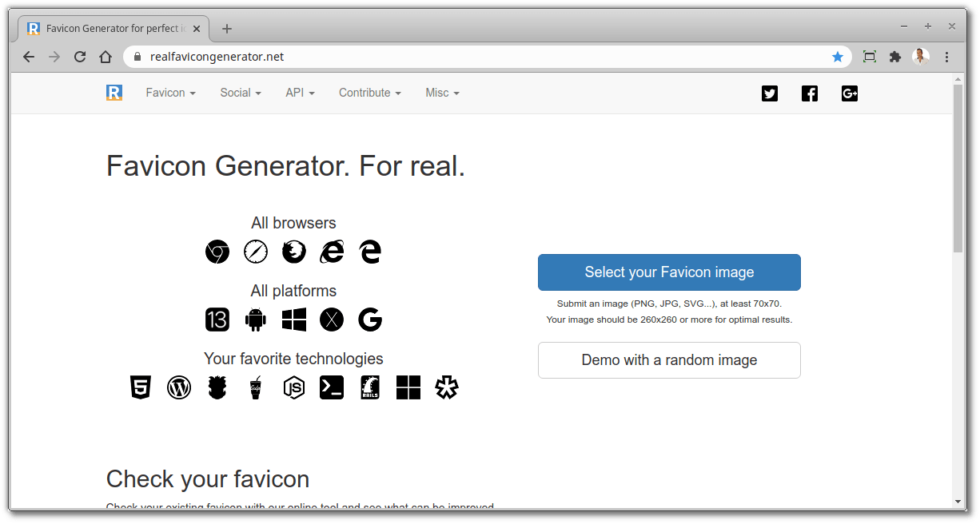This screenshot has width=980, height=524.
Task: Reload the current page
Action: 80,57
